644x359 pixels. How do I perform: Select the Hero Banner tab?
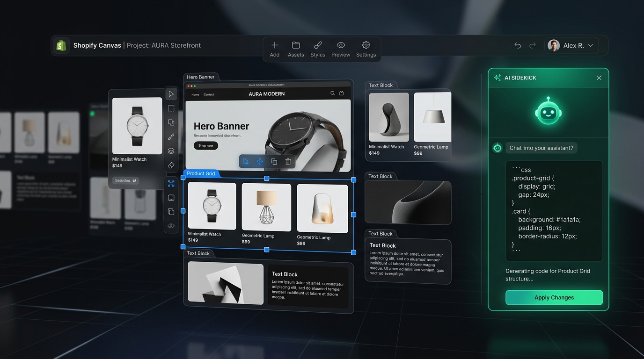point(201,77)
